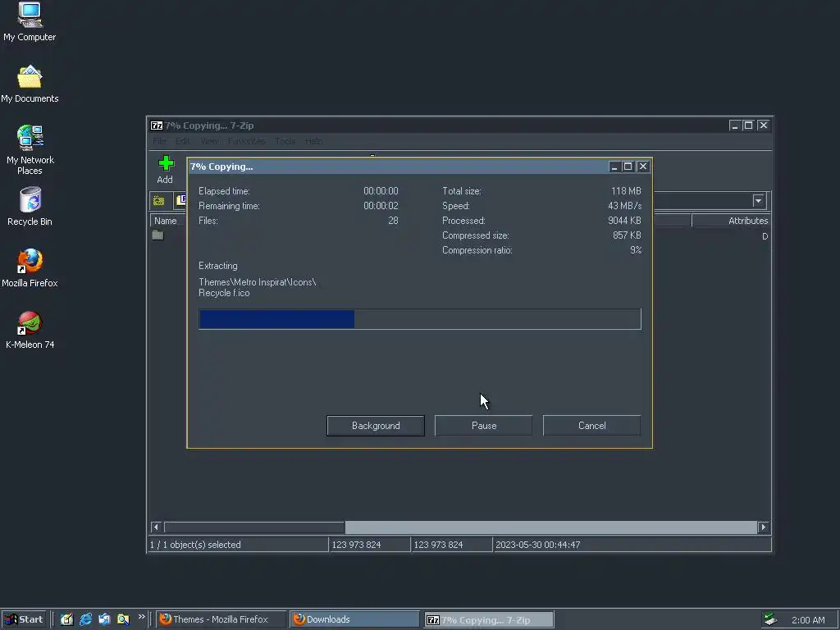Viewport: 840px width, 630px height.
Task: Click the '118 MB' total size value
Action: [626, 190]
